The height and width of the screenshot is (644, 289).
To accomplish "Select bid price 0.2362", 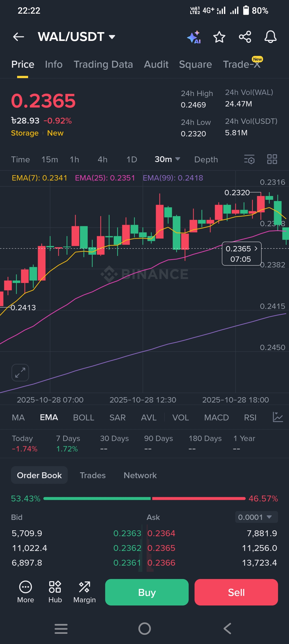I will click(x=127, y=548).
